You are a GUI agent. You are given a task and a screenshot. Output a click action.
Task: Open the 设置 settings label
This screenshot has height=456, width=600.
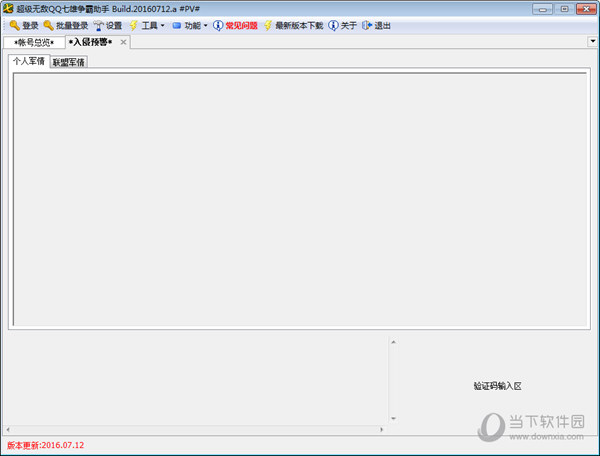114,26
